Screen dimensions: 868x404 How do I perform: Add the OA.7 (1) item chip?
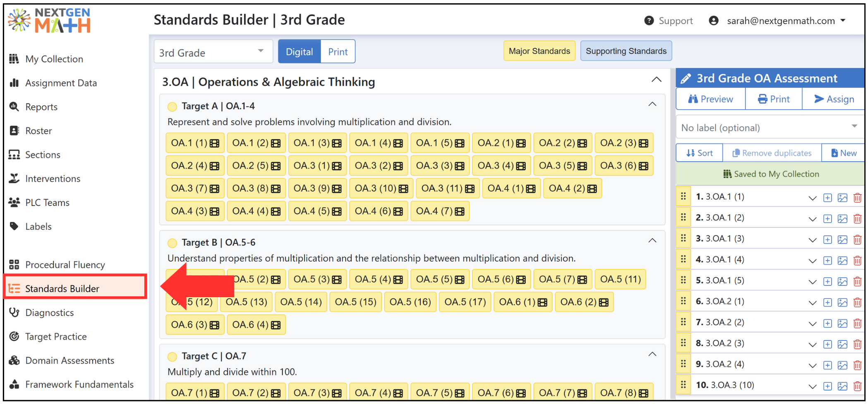point(195,393)
